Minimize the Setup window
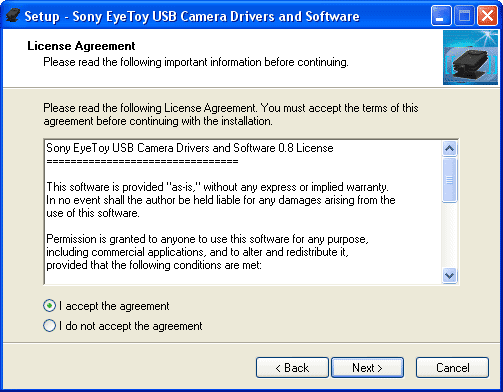This screenshot has width=503, height=392. 441,16
